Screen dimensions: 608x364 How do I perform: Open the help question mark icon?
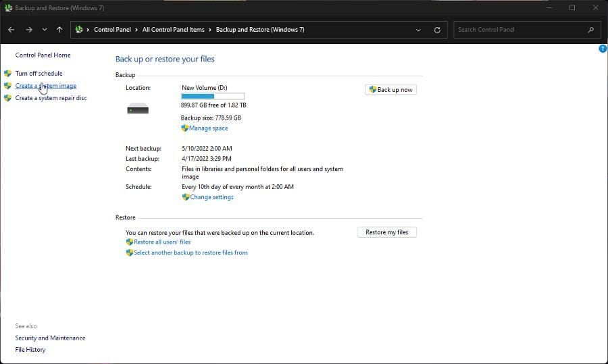[603, 49]
